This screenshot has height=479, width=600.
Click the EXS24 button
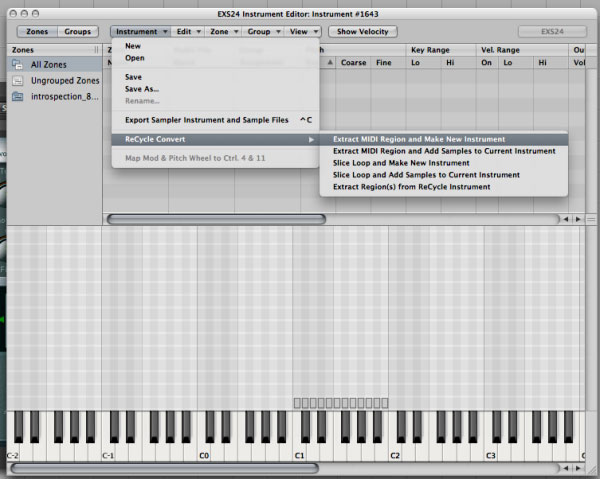[x=552, y=31]
